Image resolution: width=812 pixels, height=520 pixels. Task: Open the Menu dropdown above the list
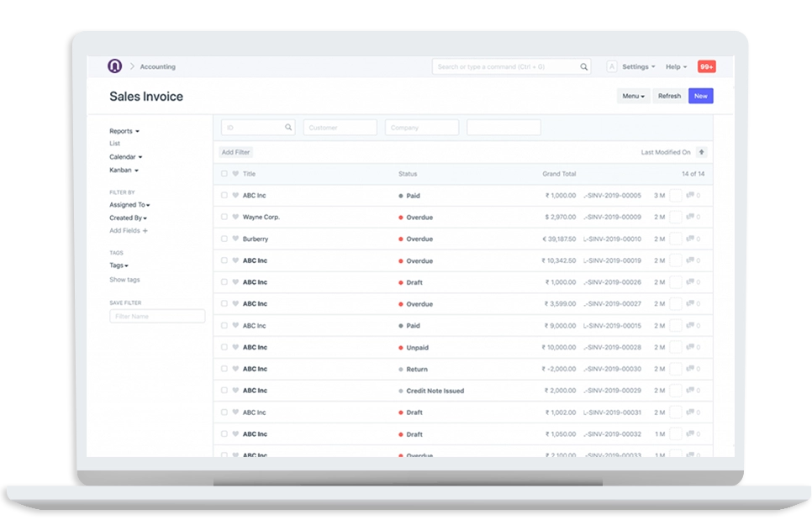coord(632,96)
